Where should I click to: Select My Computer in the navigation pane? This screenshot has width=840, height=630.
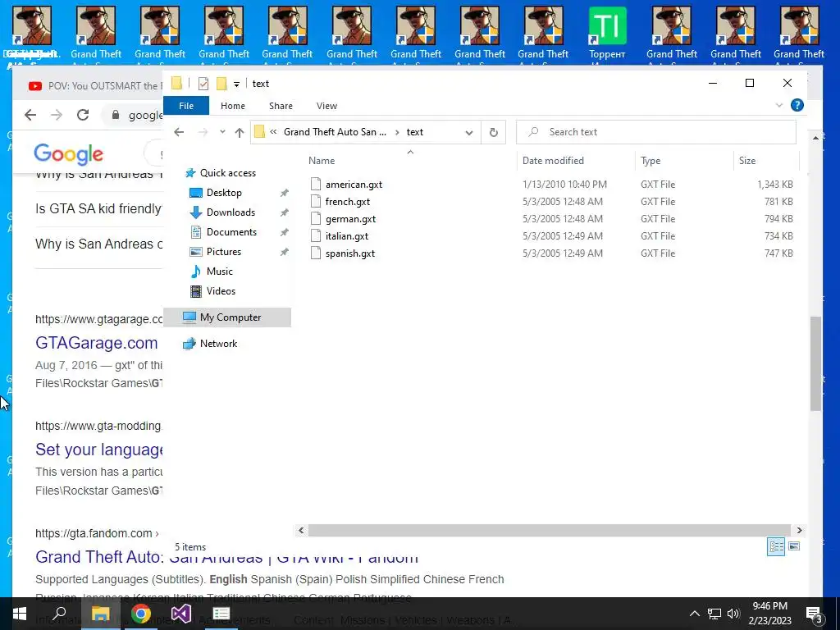point(227,317)
